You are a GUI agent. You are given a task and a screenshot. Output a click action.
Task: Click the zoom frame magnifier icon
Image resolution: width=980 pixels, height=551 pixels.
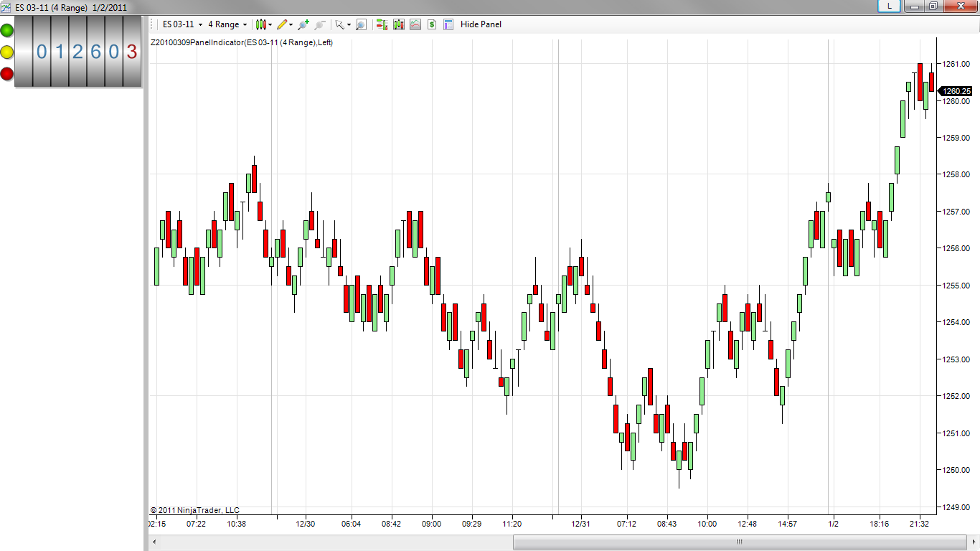point(361,24)
